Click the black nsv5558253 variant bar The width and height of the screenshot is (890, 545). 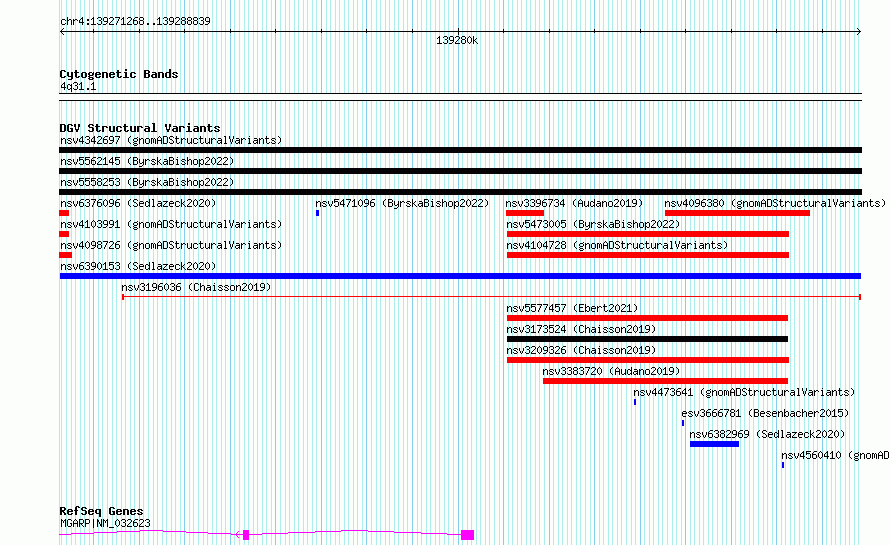(x=460, y=192)
